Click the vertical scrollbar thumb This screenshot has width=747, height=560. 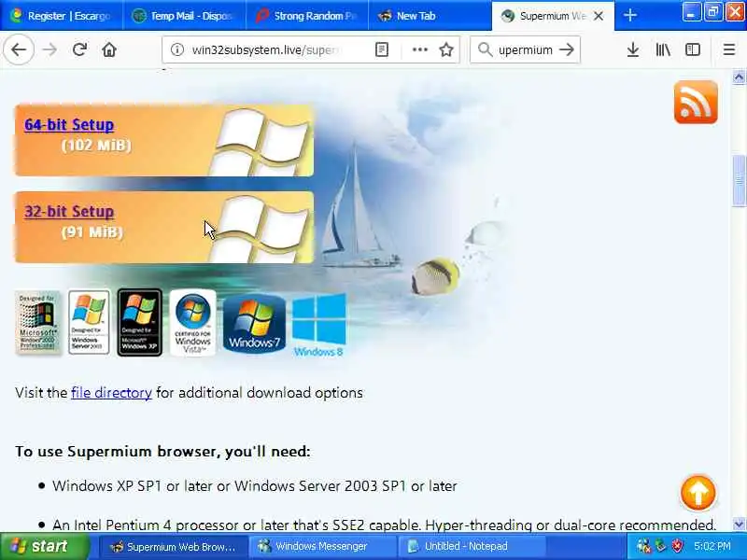point(739,181)
